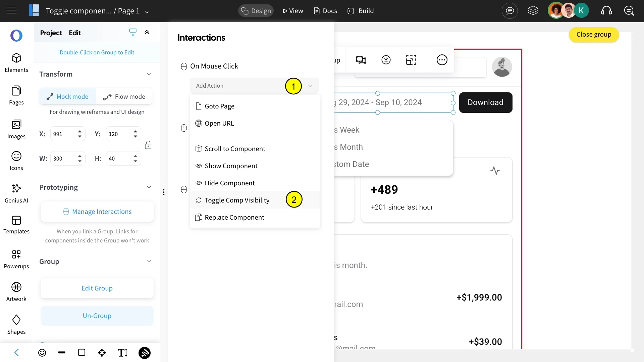Viewport: 644px width, 362px height.
Task: Switch to Mock mode
Action: (67, 97)
